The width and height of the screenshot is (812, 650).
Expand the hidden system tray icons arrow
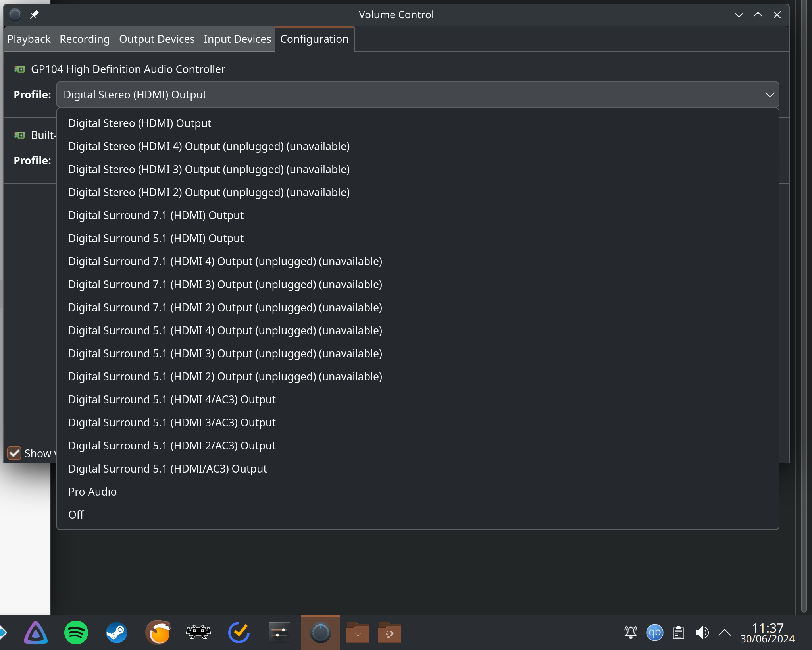(x=724, y=633)
